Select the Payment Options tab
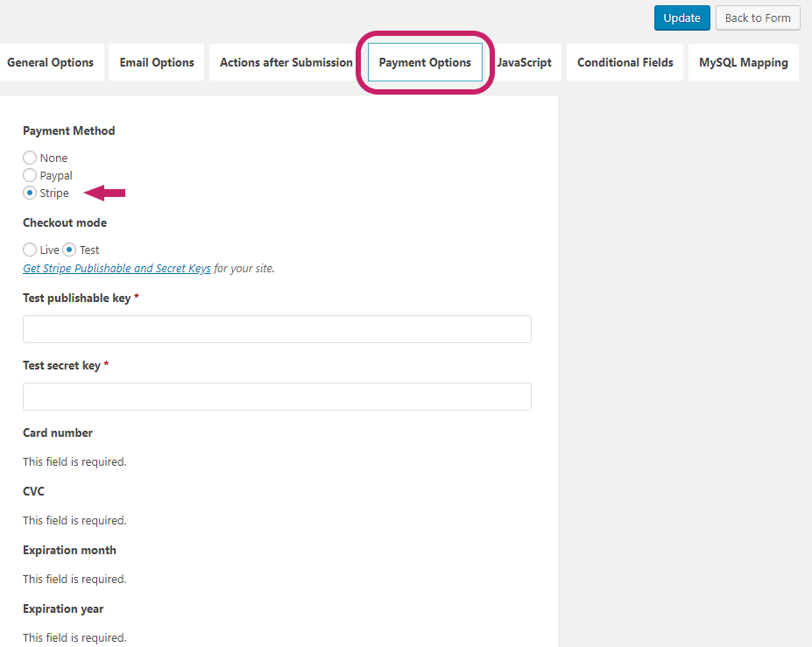Screen dimensions: 812x647 425,62
